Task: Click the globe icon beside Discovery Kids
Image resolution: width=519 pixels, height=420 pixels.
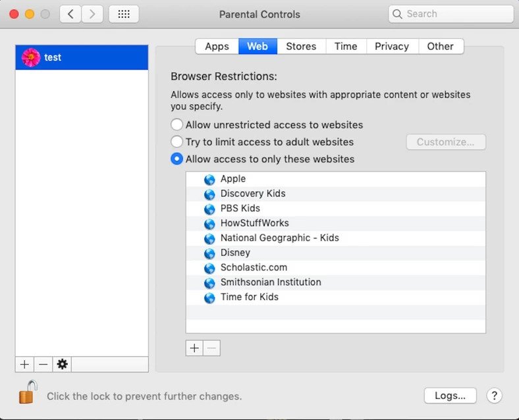Action: click(209, 194)
